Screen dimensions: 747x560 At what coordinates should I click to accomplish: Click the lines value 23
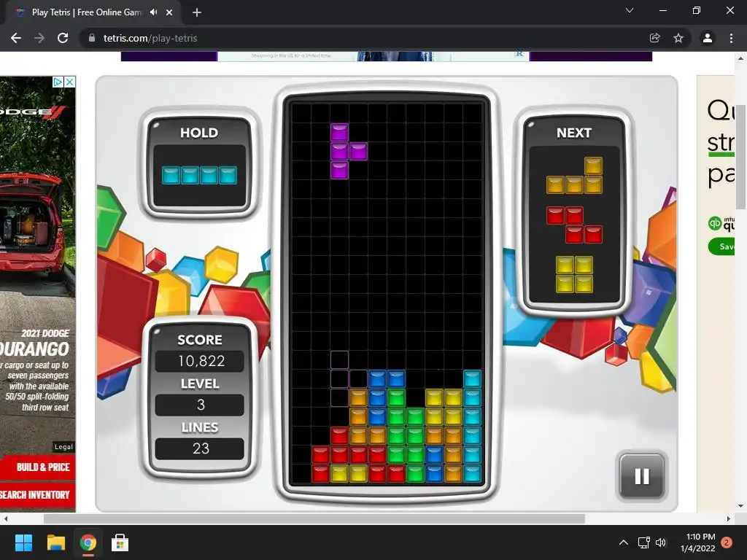(200, 448)
